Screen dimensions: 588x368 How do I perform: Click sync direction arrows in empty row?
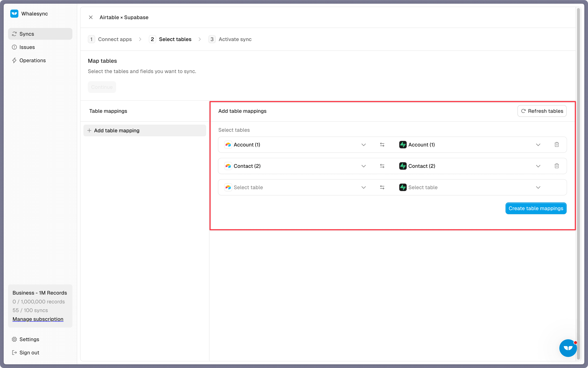pyautogui.click(x=382, y=187)
